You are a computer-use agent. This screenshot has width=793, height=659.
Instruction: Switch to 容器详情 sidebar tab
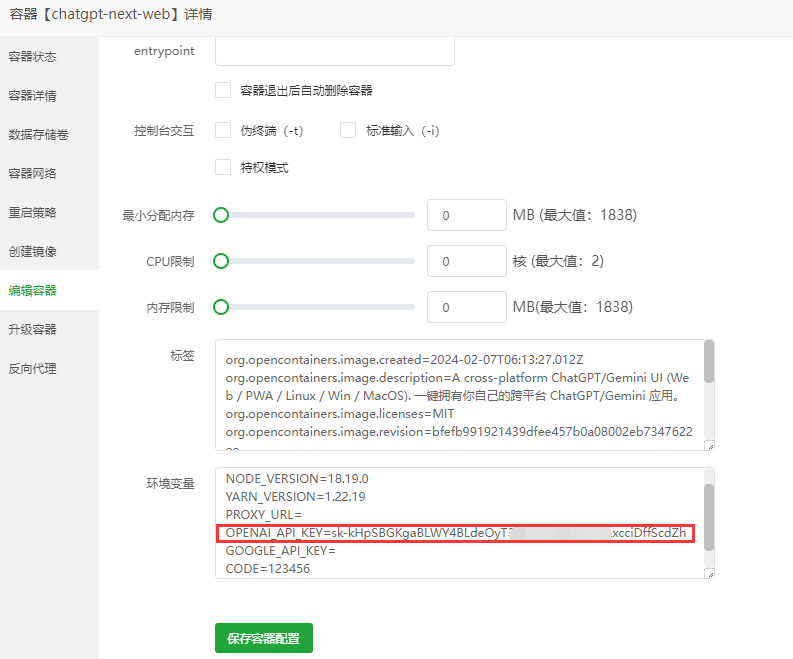(33, 95)
